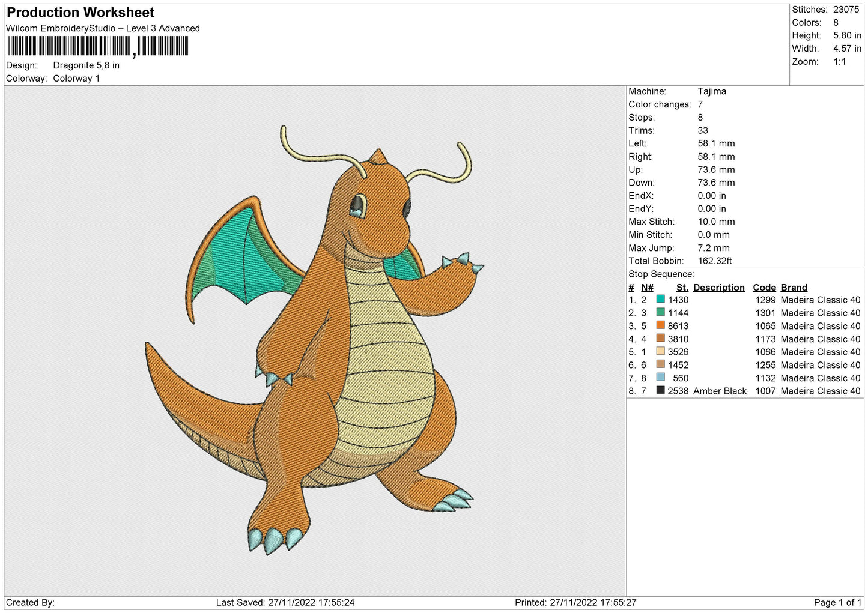This screenshot has width=868, height=613.
Task: Click the light blue 1132 swatch
Action: (661, 378)
